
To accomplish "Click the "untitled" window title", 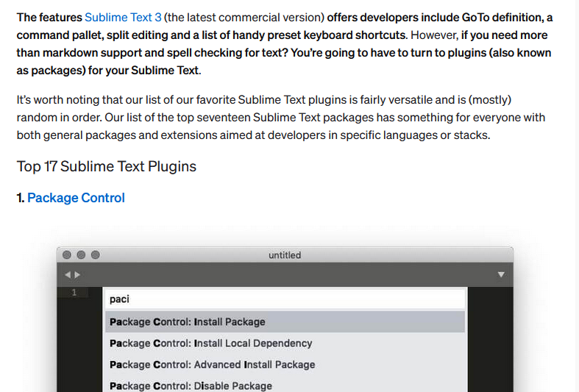I will [285, 255].
